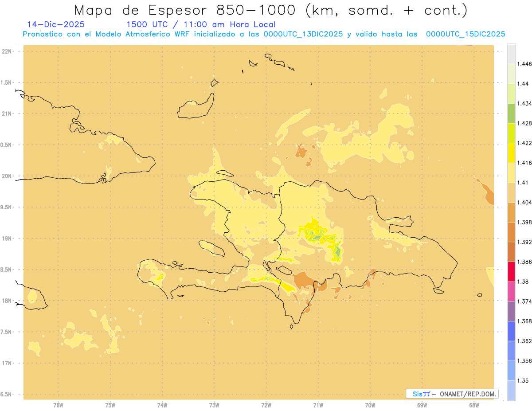Click the initialization time '0000UTC_13DIC2025'

[303, 34]
